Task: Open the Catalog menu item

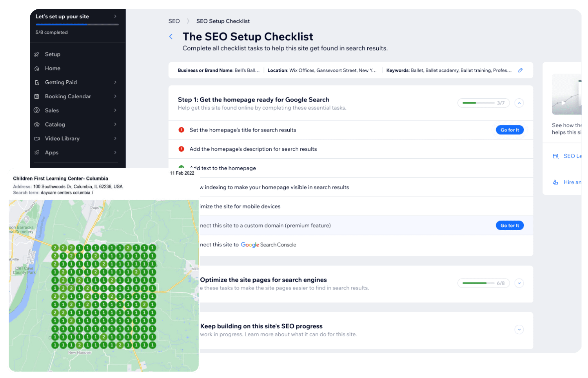Action: pyautogui.click(x=55, y=125)
